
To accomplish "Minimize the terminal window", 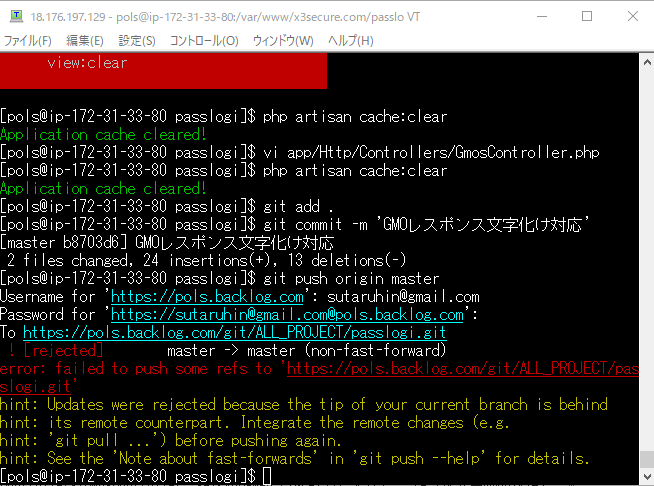I will coord(542,16).
